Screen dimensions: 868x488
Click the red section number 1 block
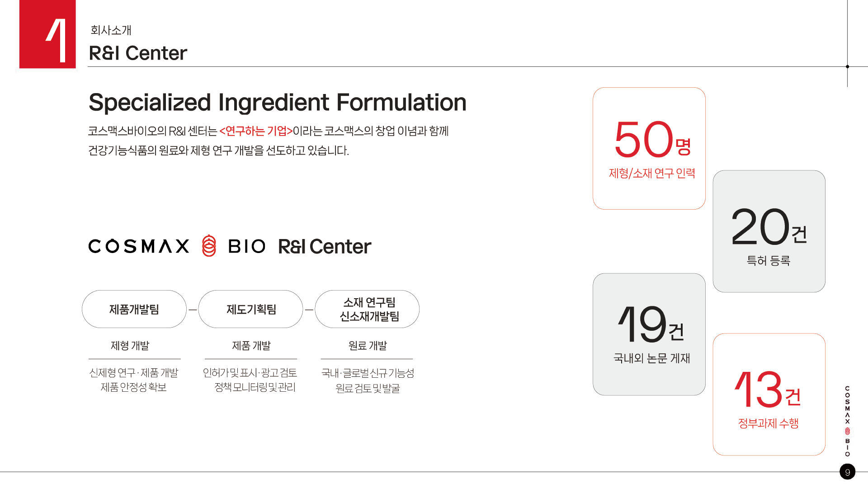(47, 34)
